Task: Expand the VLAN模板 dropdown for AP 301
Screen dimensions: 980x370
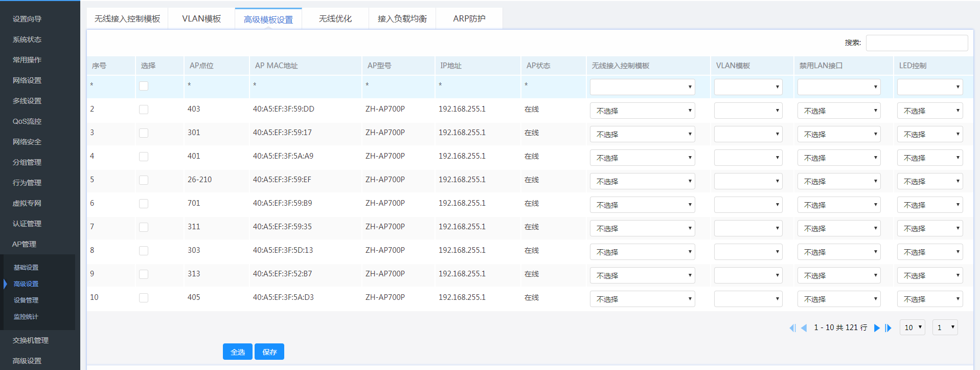Action: coord(748,134)
